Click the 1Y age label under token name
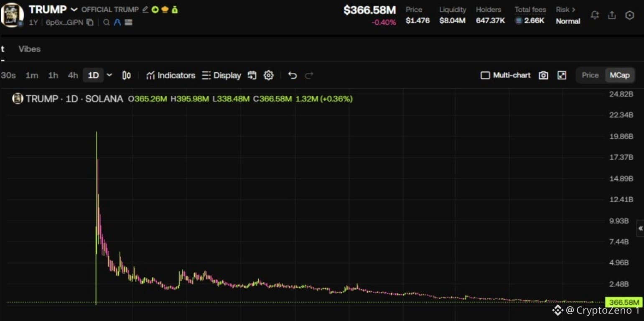Viewport: 644px width, 321px height. 33,23
